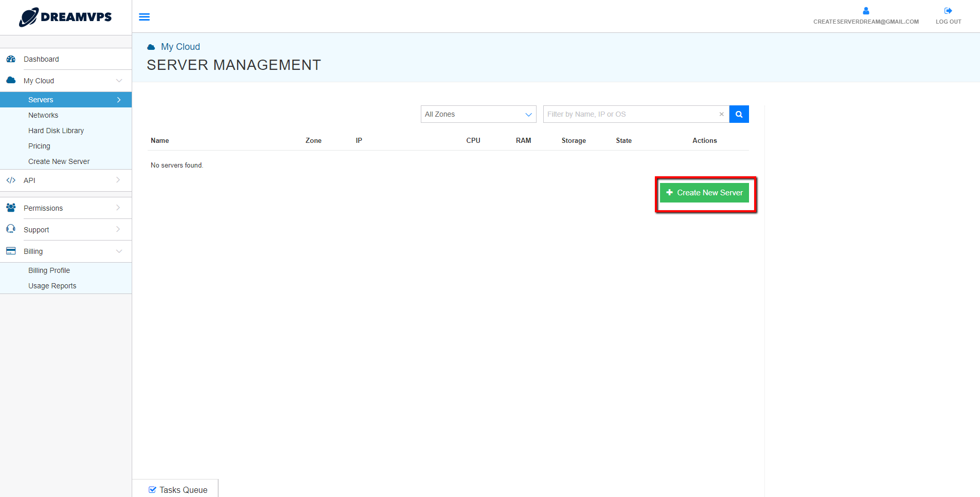This screenshot has height=497, width=980.
Task: Click the Permissions users icon
Action: click(x=11, y=208)
